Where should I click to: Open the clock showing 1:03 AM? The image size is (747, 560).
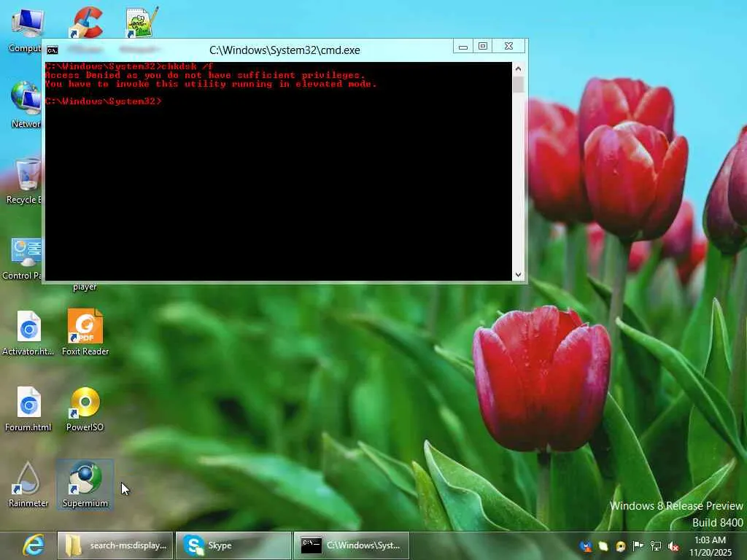(710, 546)
